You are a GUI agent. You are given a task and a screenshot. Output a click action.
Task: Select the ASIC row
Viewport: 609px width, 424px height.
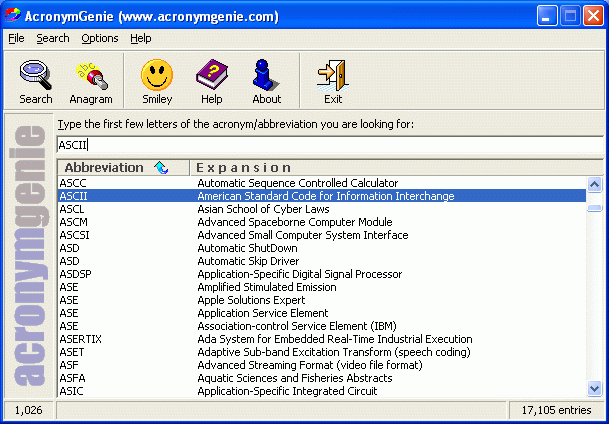pos(322,391)
